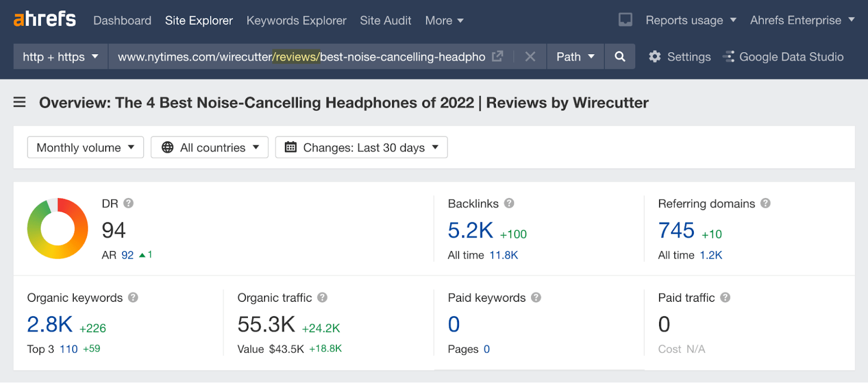Expand the More menu
The height and width of the screenshot is (383, 868).
point(444,21)
